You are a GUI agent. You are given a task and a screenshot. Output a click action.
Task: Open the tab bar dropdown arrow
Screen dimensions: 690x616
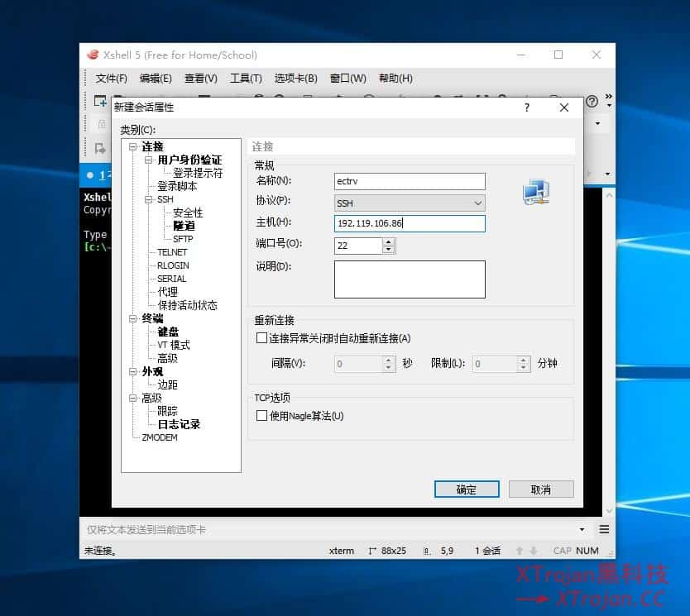click(607, 174)
